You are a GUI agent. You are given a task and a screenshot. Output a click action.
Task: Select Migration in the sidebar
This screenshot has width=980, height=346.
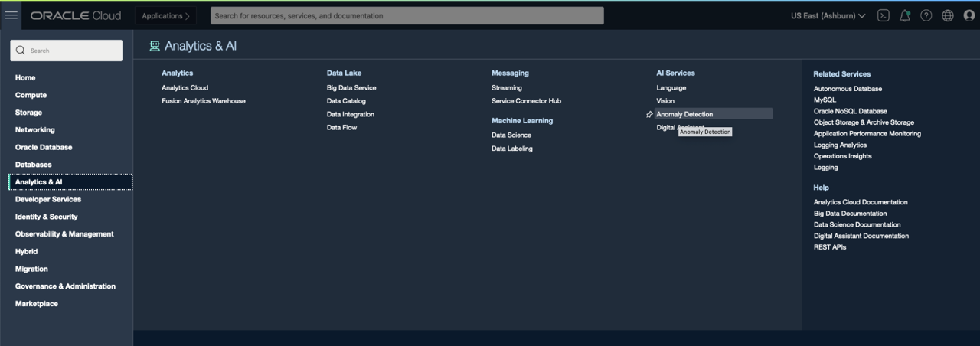[31, 269]
